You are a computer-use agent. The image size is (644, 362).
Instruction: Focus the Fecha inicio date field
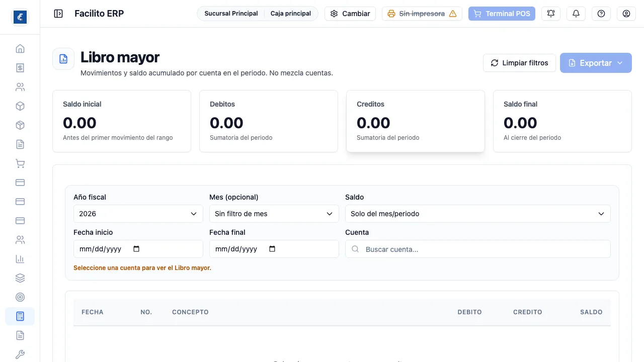point(138,249)
